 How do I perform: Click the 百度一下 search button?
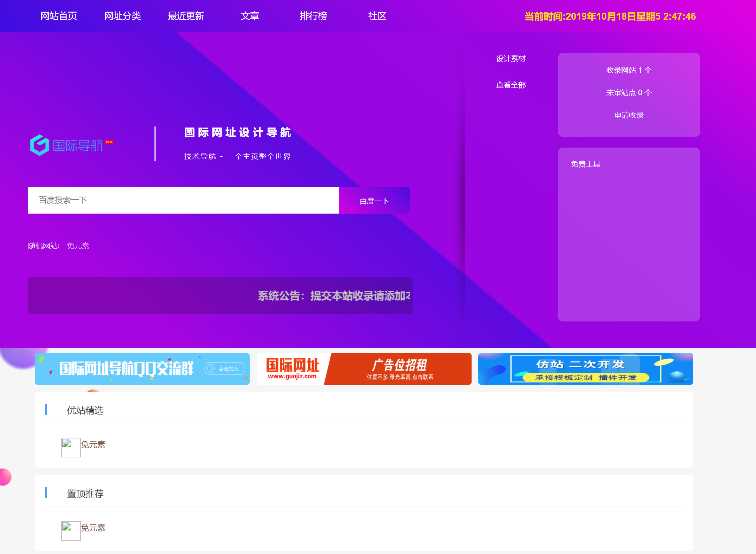pos(374,201)
